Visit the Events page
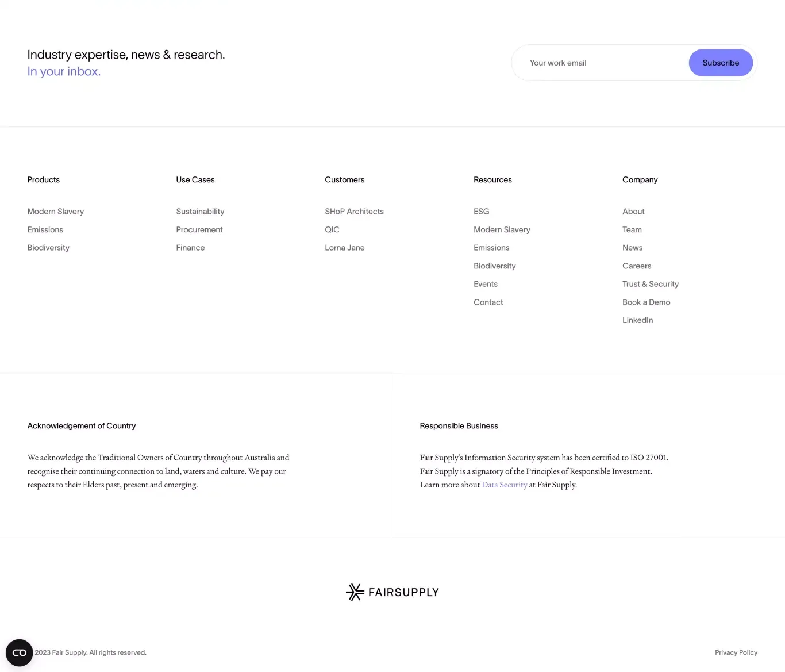 (x=486, y=284)
